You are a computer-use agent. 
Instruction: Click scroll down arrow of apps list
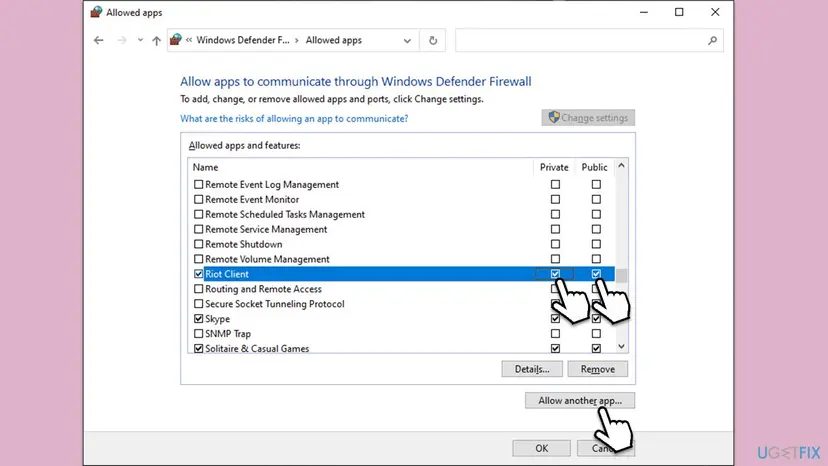(622, 347)
